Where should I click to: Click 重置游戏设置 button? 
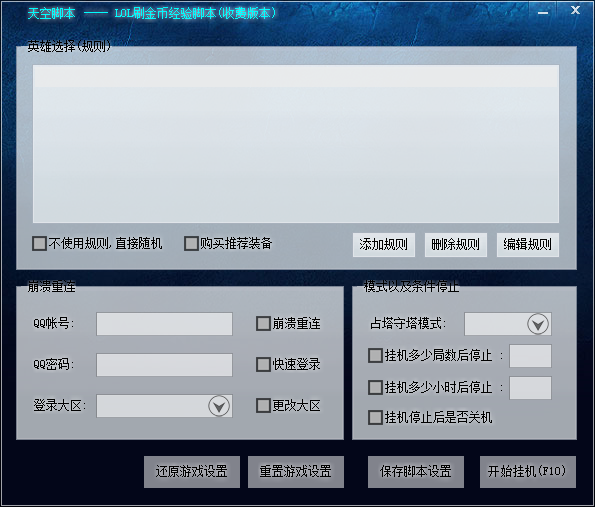[x=296, y=472]
